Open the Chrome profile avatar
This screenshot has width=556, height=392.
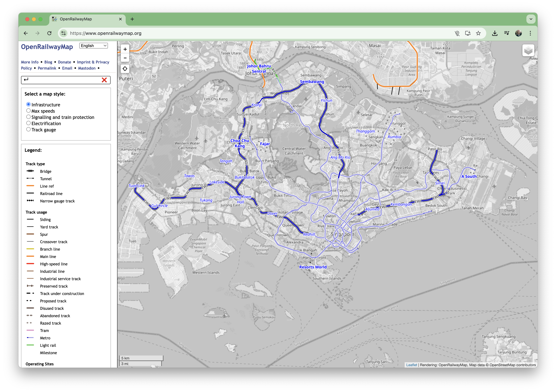tap(519, 33)
